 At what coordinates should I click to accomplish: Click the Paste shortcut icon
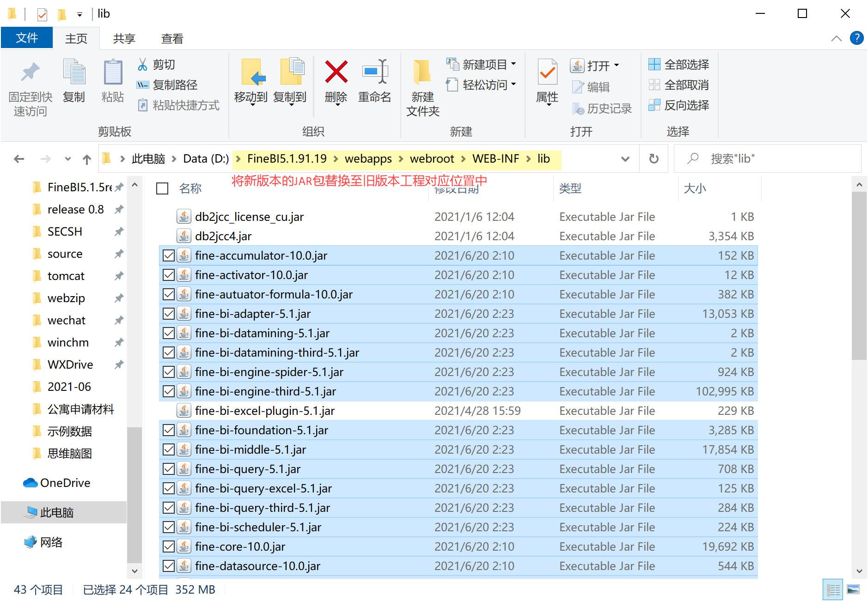click(x=143, y=105)
